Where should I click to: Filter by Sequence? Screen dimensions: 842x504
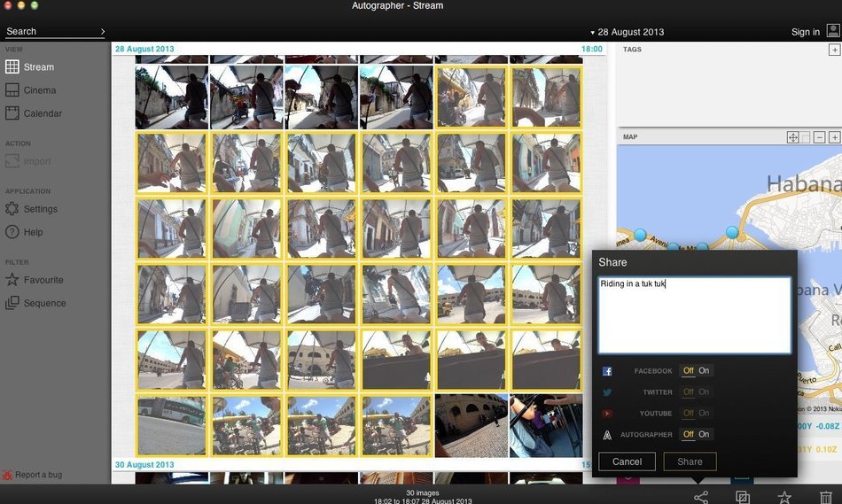click(35, 303)
